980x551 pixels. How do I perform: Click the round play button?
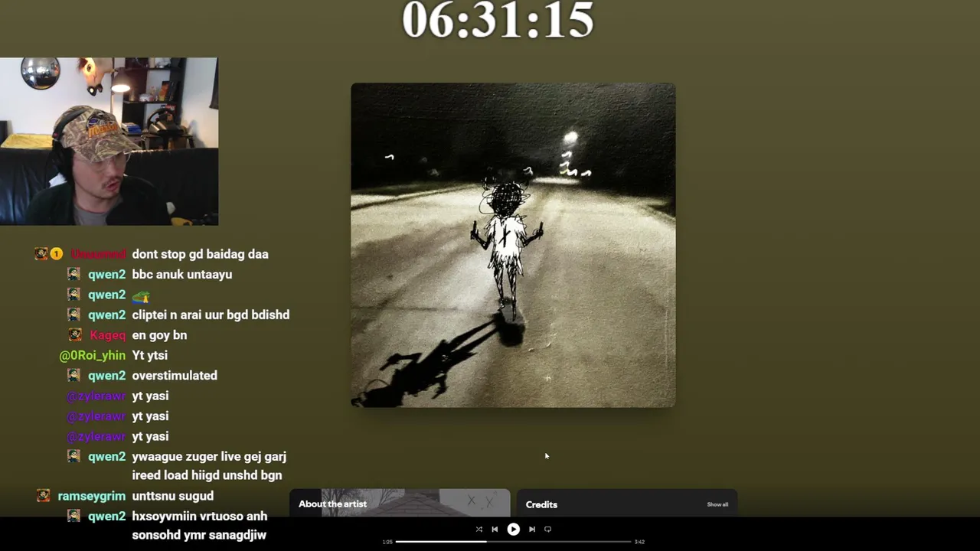513,529
